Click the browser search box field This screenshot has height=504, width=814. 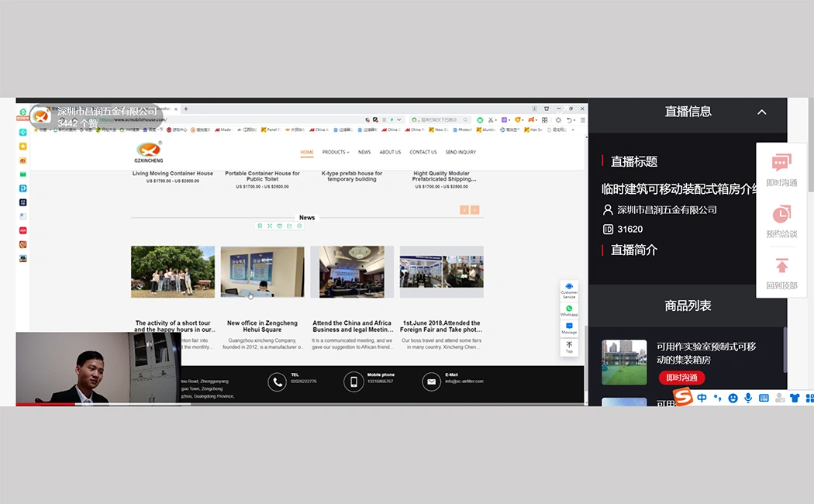click(x=440, y=119)
